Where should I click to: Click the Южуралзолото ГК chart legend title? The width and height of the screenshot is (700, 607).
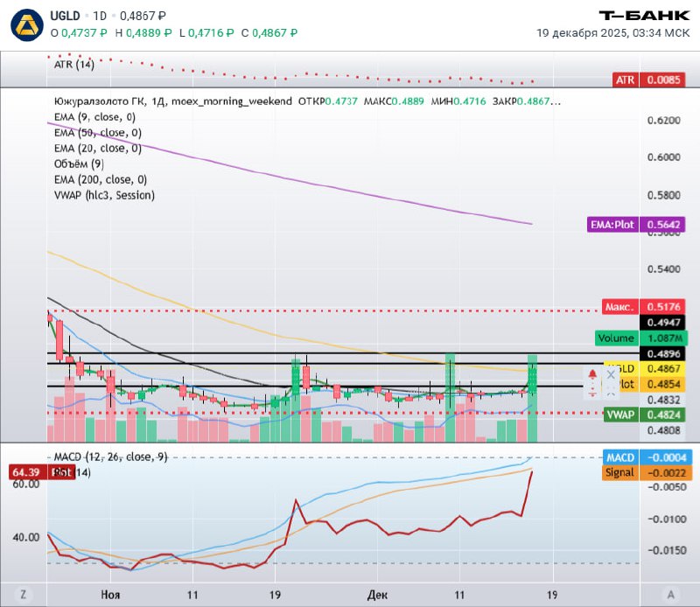pyautogui.click(x=100, y=101)
